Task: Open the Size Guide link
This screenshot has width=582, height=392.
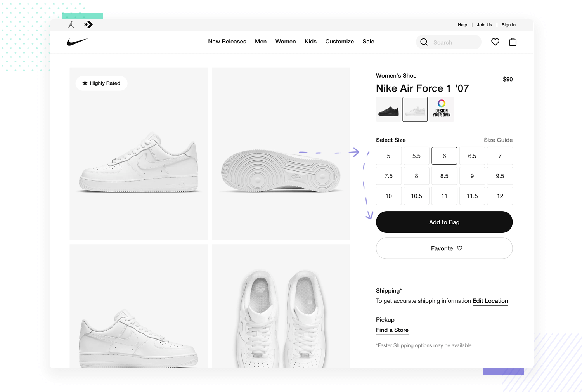Action: click(x=498, y=140)
